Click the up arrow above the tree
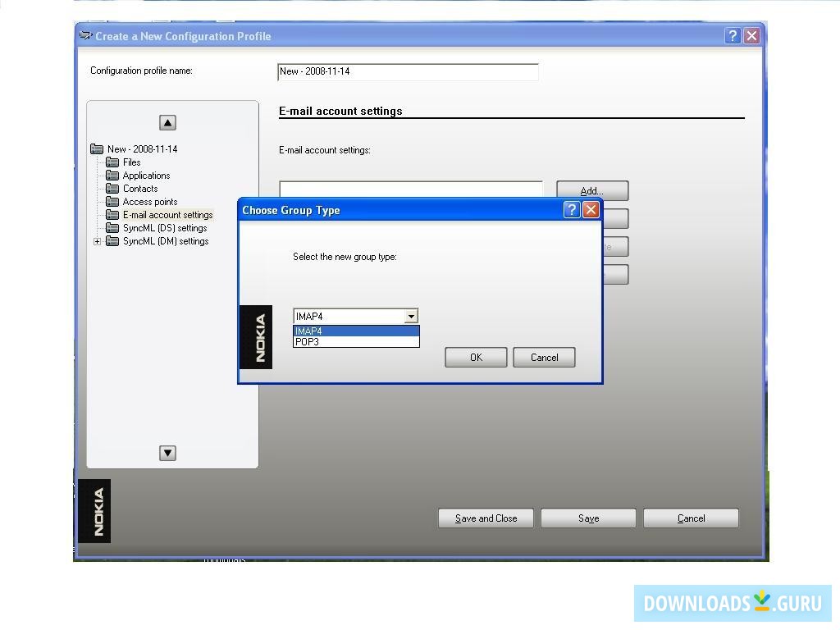Viewport: 840px width, 630px height. 167,121
